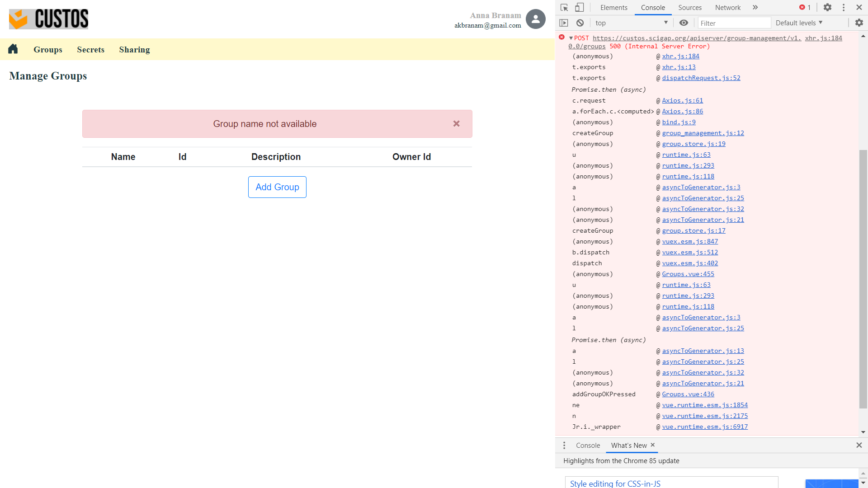Open the Axios.js:61 source link

(x=683, y=101)
